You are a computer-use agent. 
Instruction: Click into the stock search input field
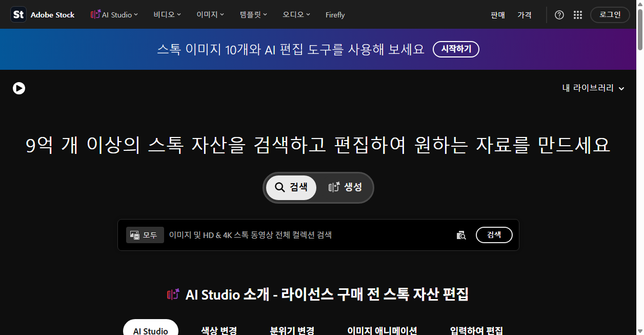point(309,235)
